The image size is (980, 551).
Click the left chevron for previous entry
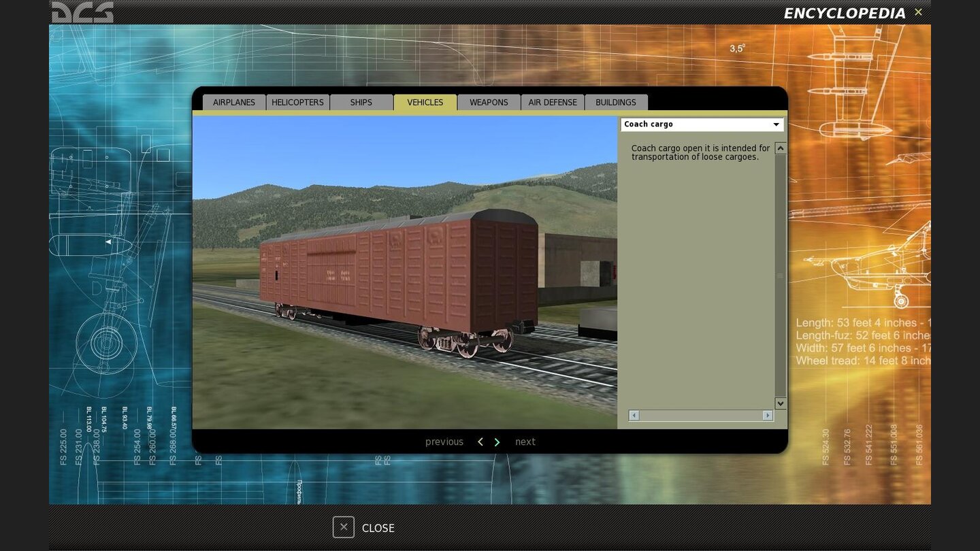(x=480, y=442)
